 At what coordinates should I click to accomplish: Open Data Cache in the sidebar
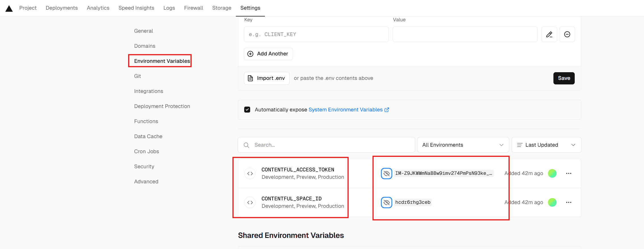point(148,136)
